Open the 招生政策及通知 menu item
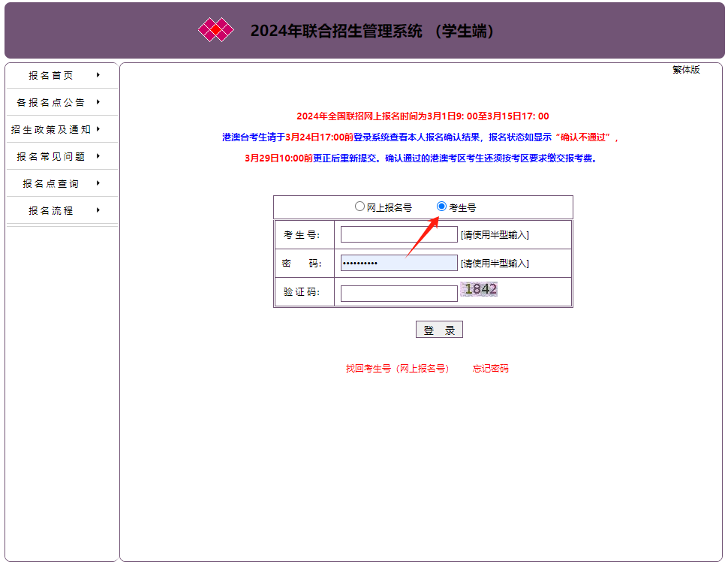This screenshot has height=567, width=728. (51, 129)
